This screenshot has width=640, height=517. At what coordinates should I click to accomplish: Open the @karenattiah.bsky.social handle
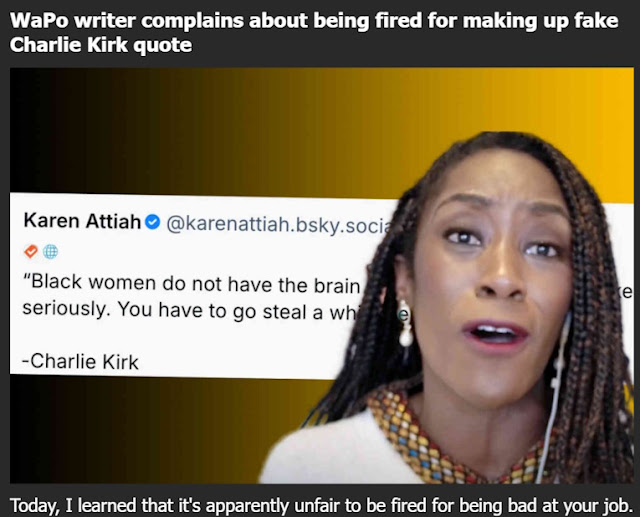click(x=280, y=225)
